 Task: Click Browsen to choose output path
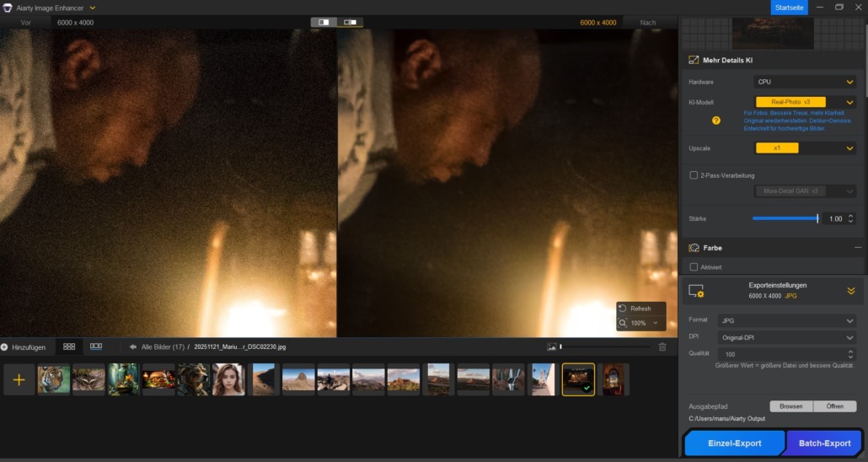click(790, 406)
